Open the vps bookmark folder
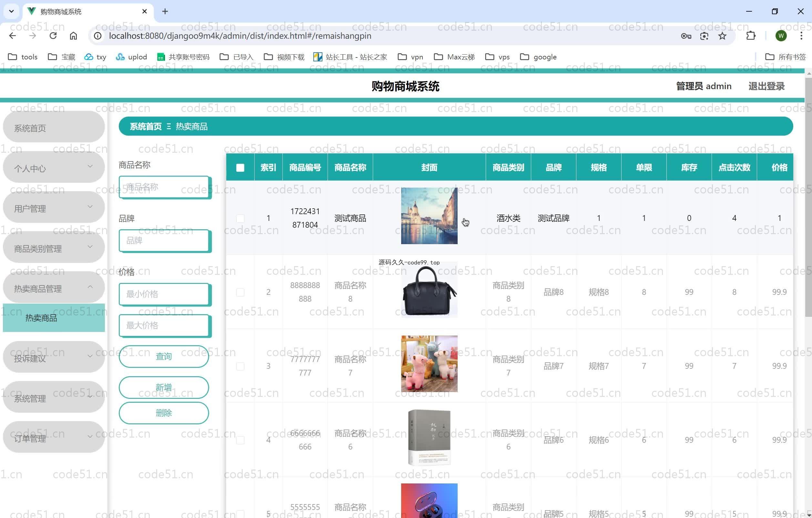The image size is (812, 518). 497,57
